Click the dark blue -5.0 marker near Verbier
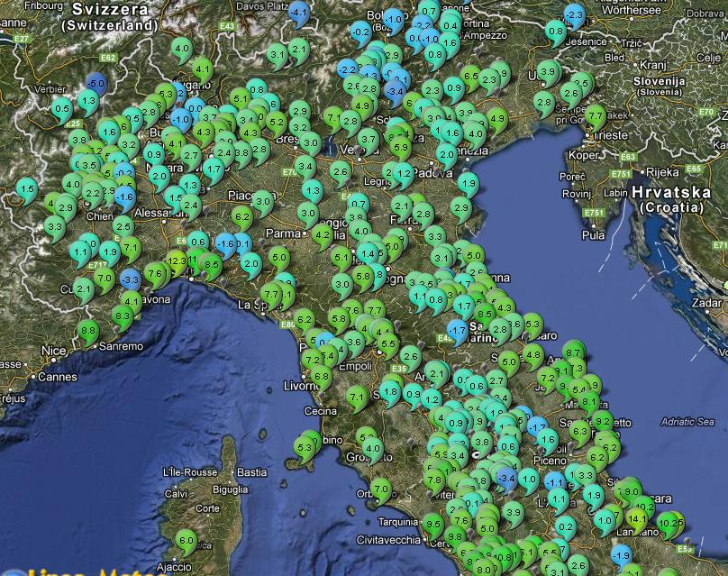This screenshot has height=576, width=728. (96, 84)
